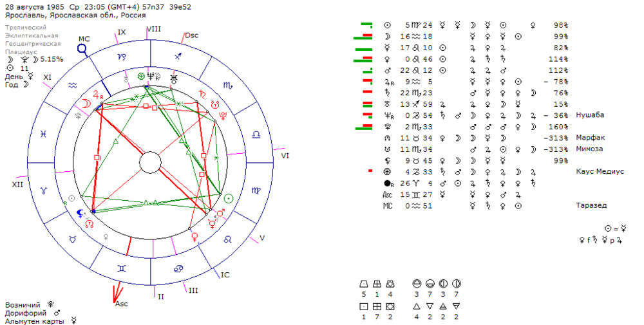Click the star name 'Мимоза'
The image size is (644, 325).
pyautogui.click(x=589, y=149)
